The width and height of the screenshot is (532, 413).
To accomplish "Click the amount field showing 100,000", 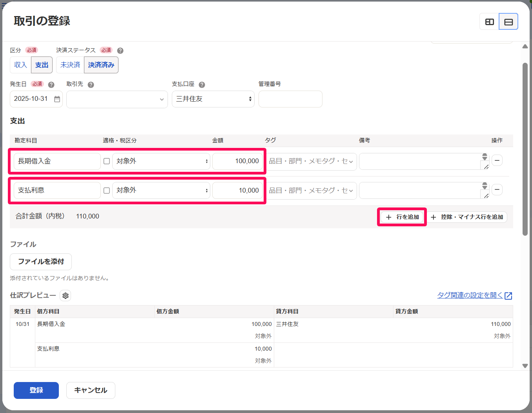I will (237, 161).
